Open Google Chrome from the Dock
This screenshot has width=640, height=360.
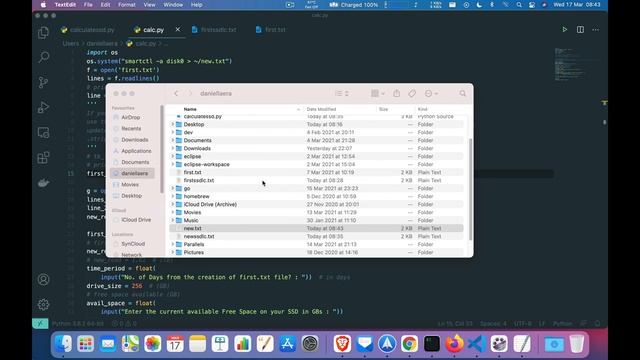coord(409,344)
